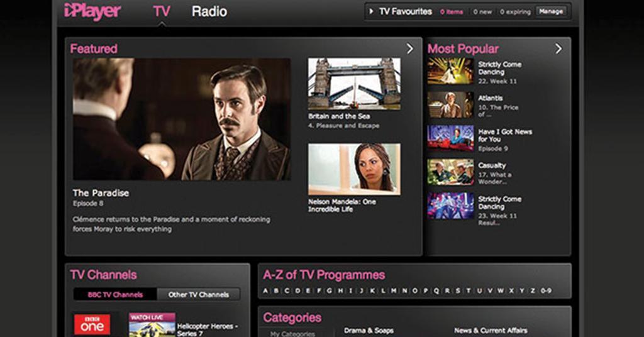Select letter A in A-Z list
Viewport: 644px width, 337px height.
(265, 290)
